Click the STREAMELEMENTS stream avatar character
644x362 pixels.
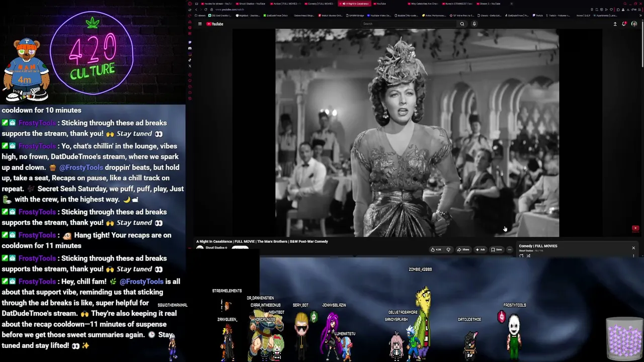226,304
